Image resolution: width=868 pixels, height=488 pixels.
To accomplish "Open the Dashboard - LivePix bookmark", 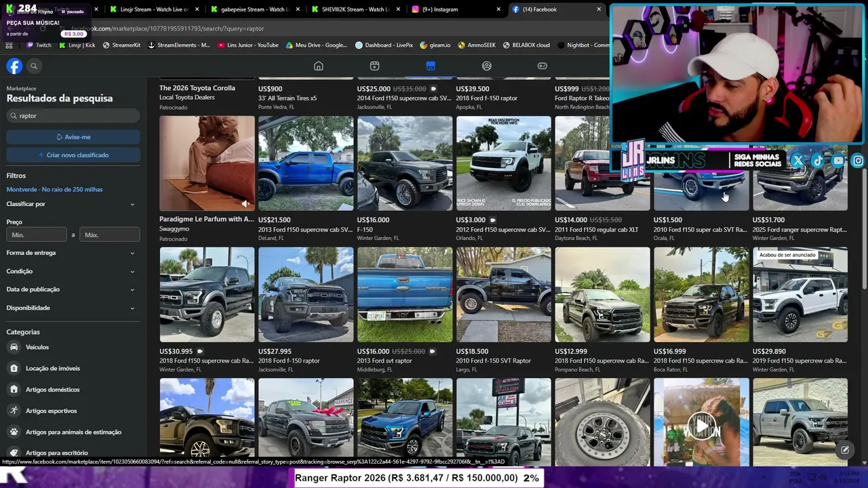I will click(x=384, y=45).
